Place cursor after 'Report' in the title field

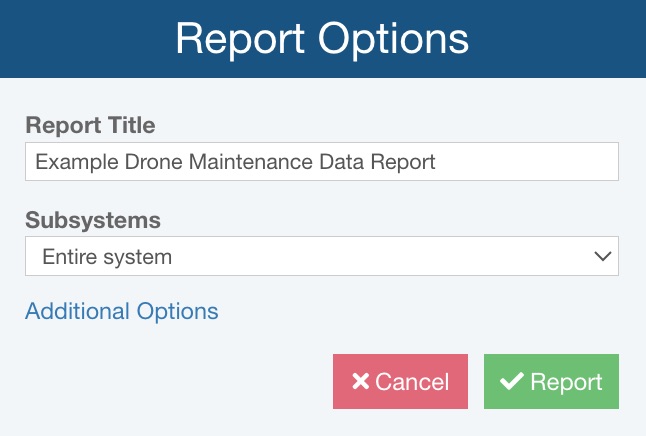click(x=438, y=162)
